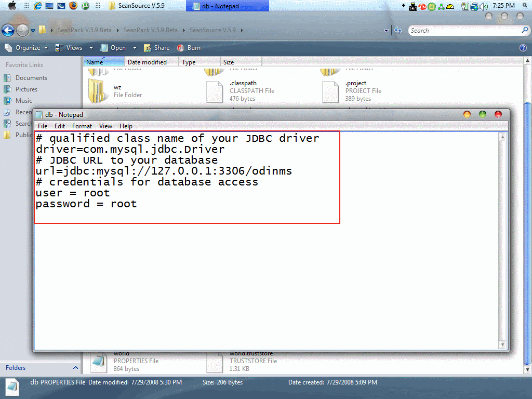532x399 pixels.
Task: Select the .project file
Action: coord(352,91)
